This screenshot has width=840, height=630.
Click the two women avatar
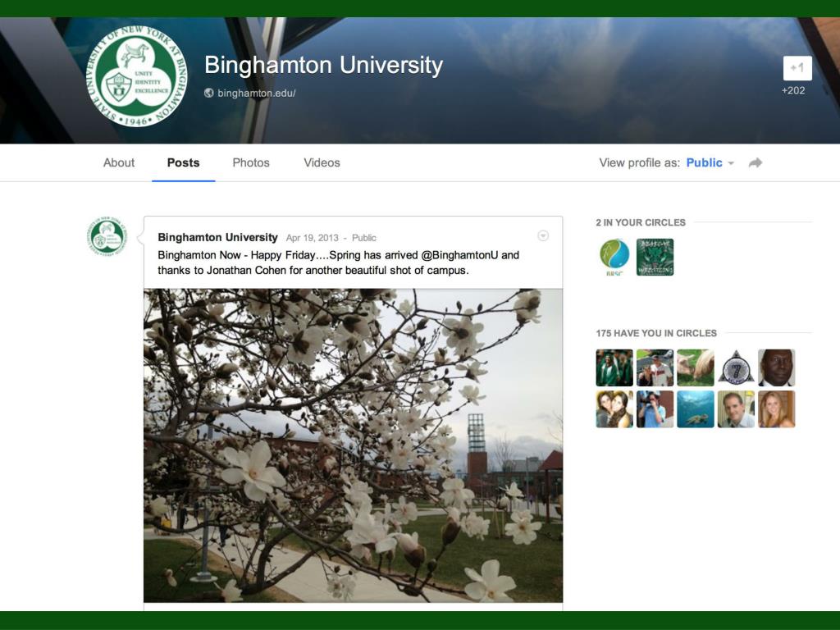tap(614, 409)
